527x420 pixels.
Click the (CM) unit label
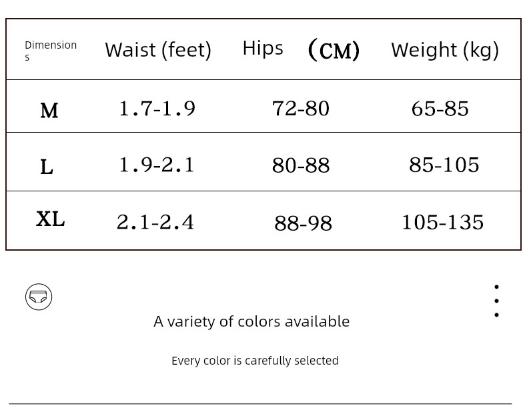(334, 50)
